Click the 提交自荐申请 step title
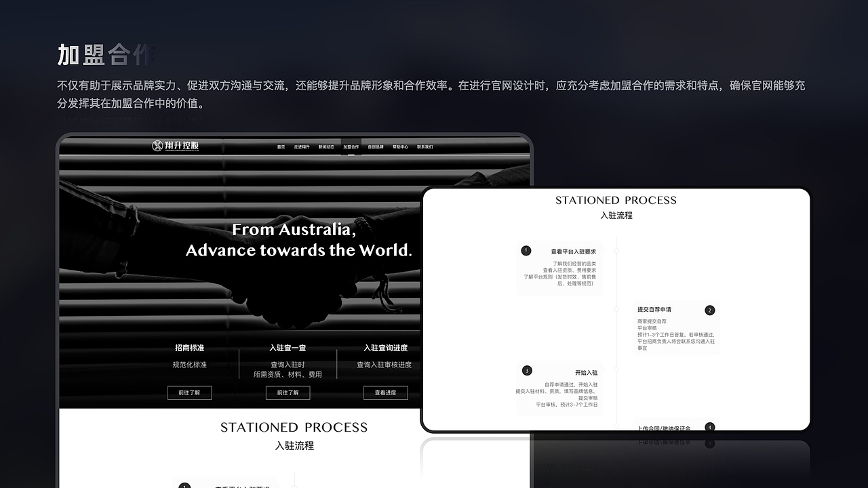Viewport: 868px width, 488px height. [x=654, y=310]
